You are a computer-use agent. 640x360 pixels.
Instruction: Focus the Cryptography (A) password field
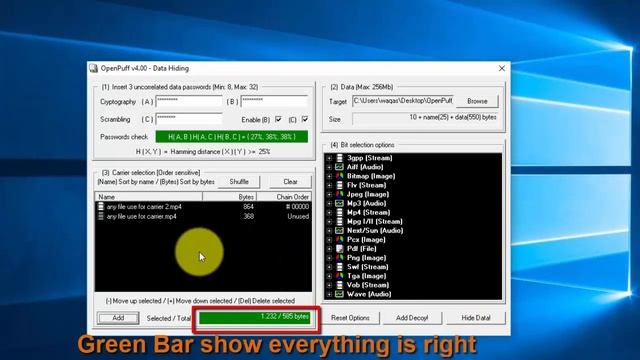click(189, 101)
